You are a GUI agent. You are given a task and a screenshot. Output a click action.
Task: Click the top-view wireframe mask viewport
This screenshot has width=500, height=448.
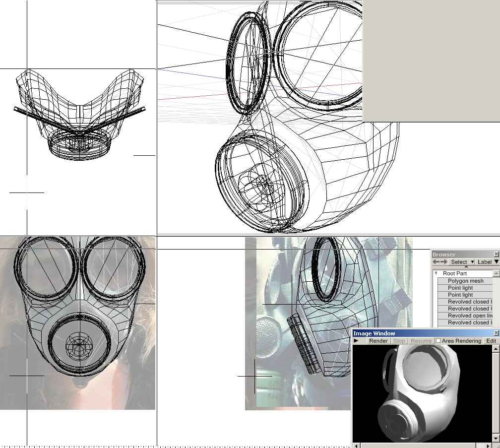coord(80,115)
